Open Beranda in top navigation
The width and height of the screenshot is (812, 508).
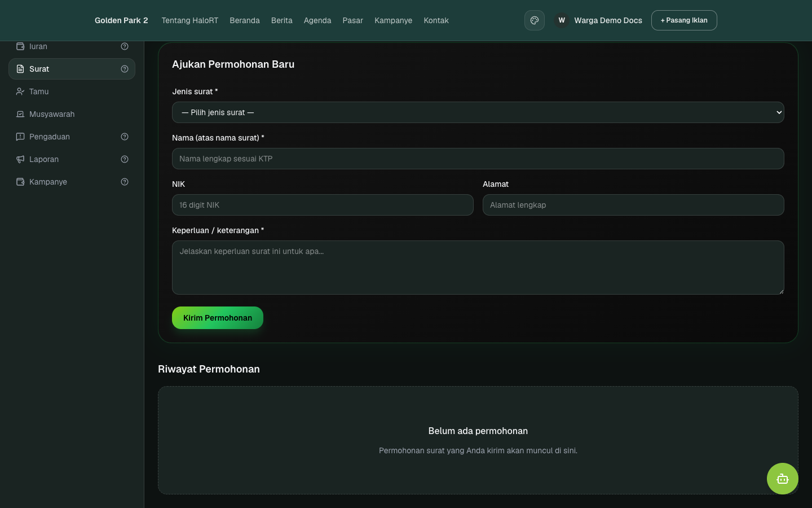(245, 20)
